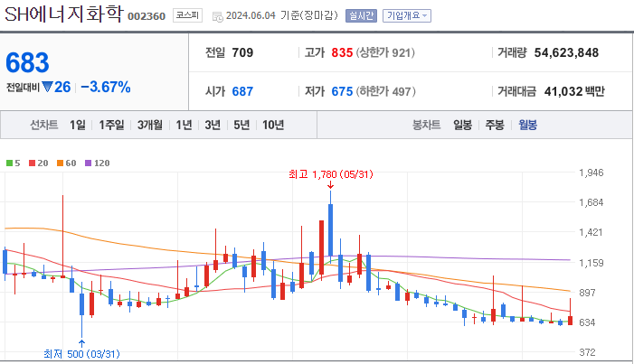Click the 전일 709 previous close value

coord(242,52)
